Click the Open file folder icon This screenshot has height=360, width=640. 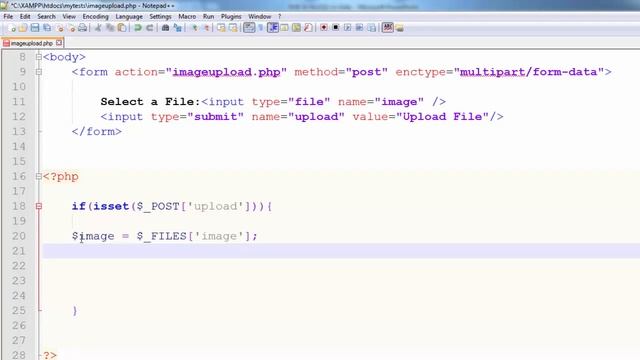click(x=23, y=28)
